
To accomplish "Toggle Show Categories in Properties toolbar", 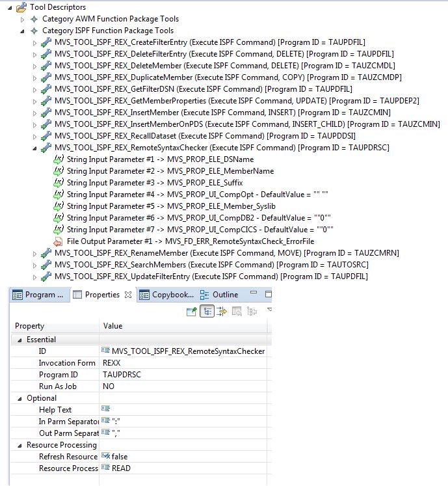I will (207, 312).
